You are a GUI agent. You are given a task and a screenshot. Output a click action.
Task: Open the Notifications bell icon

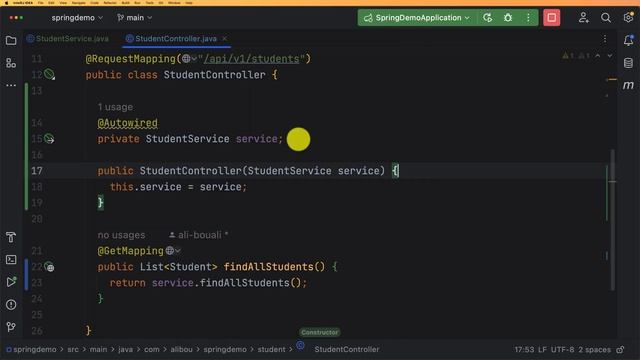pos(629,40)
